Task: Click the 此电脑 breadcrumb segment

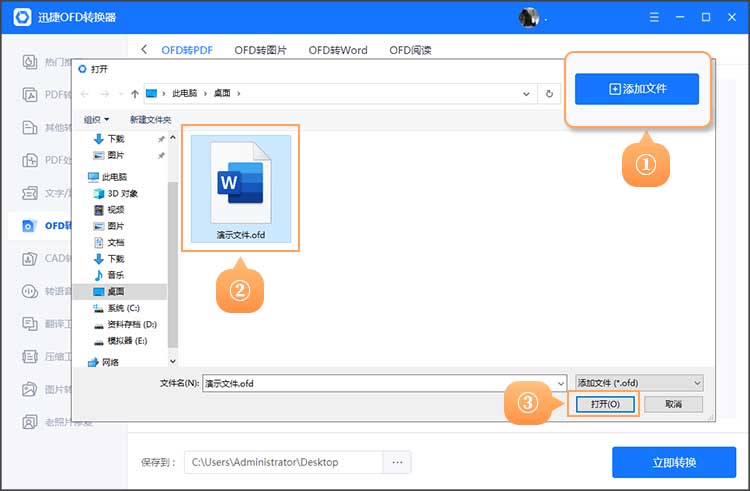Action: pos(185,94)
